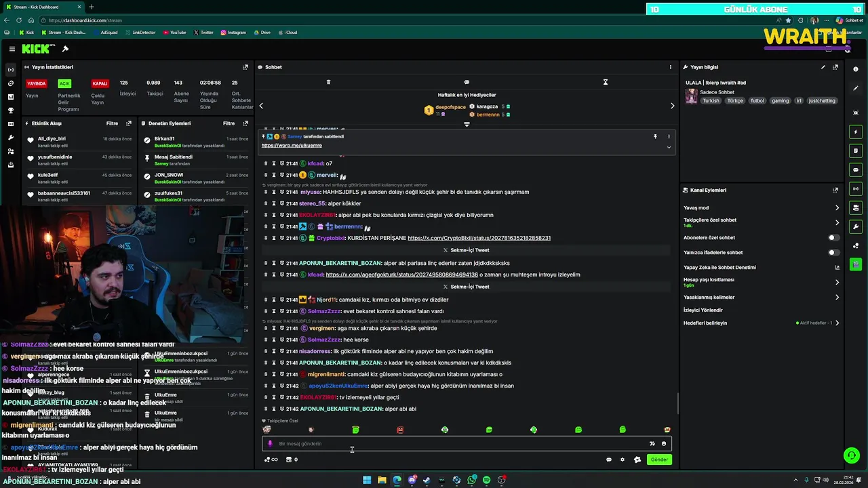Open kfcad's x.com ageofgokturk link
Screen dimensions: 868x488
401,274
